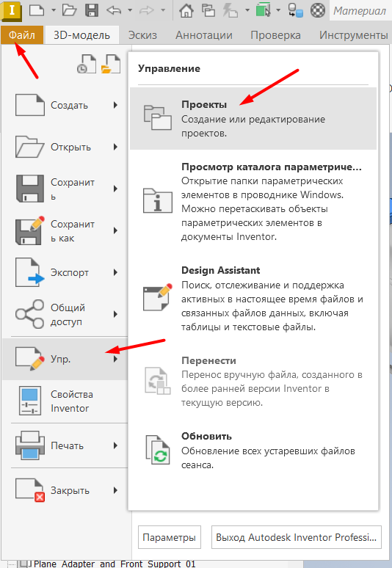Click the Inventor application logo icon

pos(11,11)
